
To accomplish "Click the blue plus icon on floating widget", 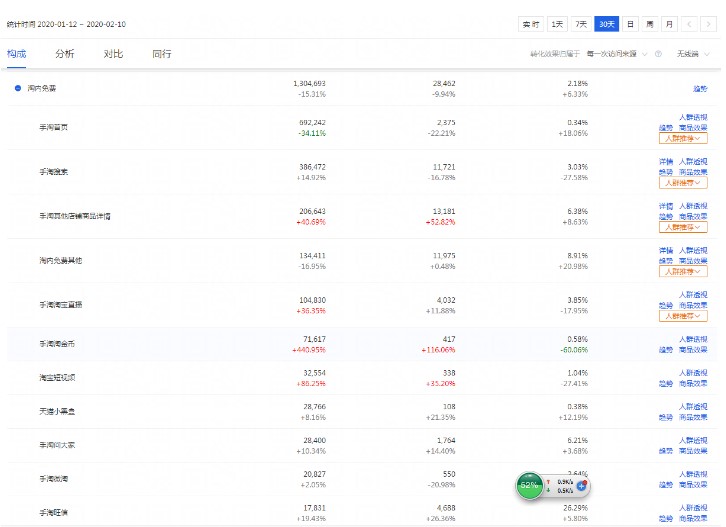I will tap(581, 485).
